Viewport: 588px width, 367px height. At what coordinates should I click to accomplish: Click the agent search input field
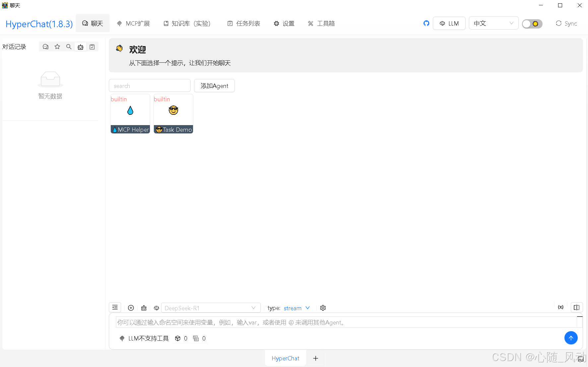pos(150,86)
